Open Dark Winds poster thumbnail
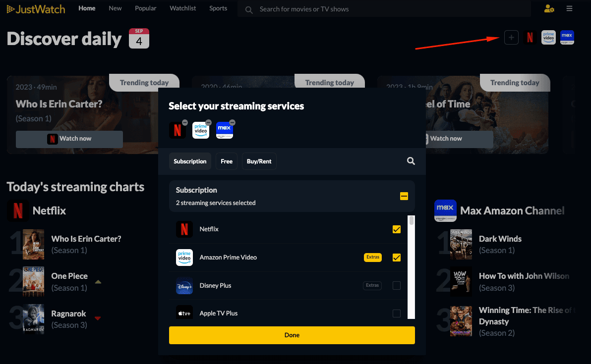 (461, 244)
